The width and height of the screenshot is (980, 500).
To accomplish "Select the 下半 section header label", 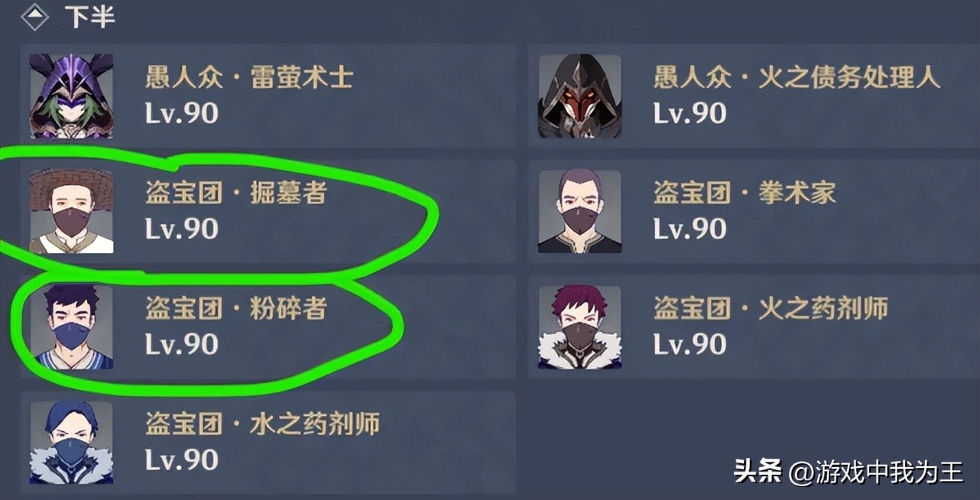I will point(89,18).
